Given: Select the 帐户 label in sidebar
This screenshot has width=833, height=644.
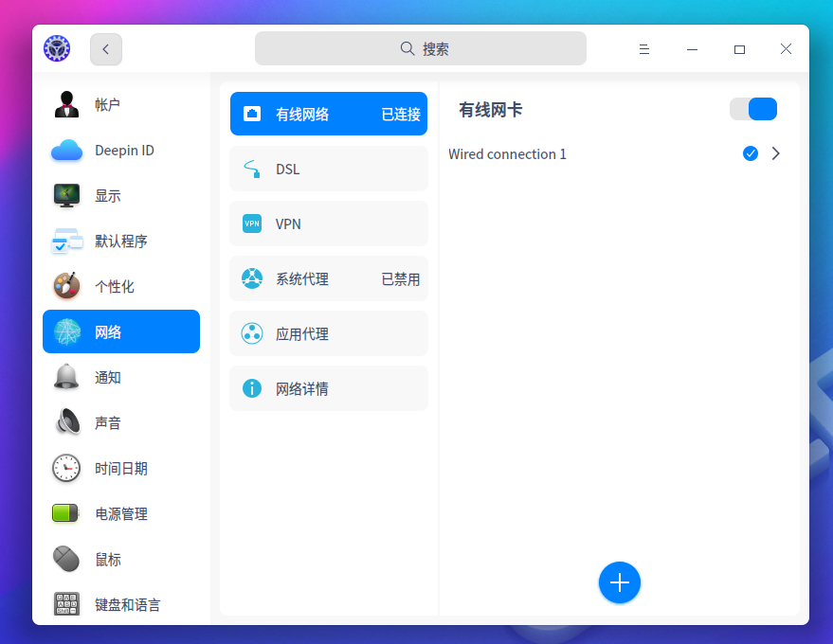Looking at the screenshot, I should point(107,105).
